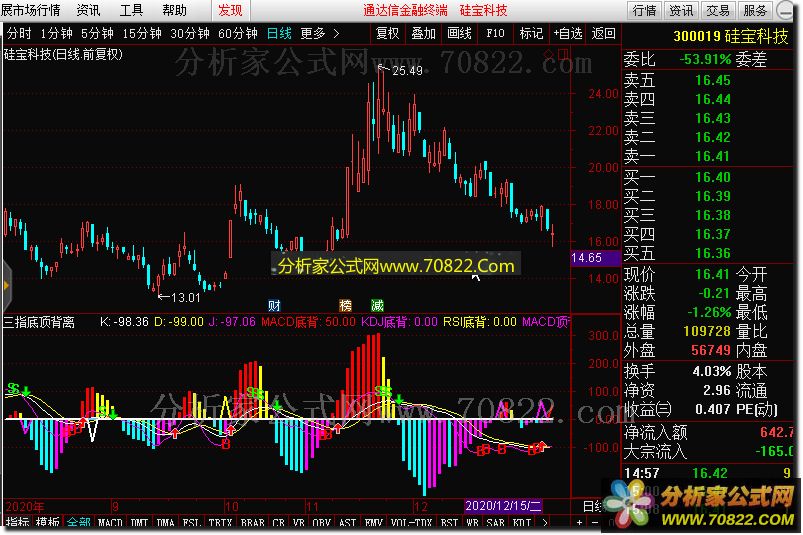
Task: Click the 复权 toolbar button
Action: 387,33
